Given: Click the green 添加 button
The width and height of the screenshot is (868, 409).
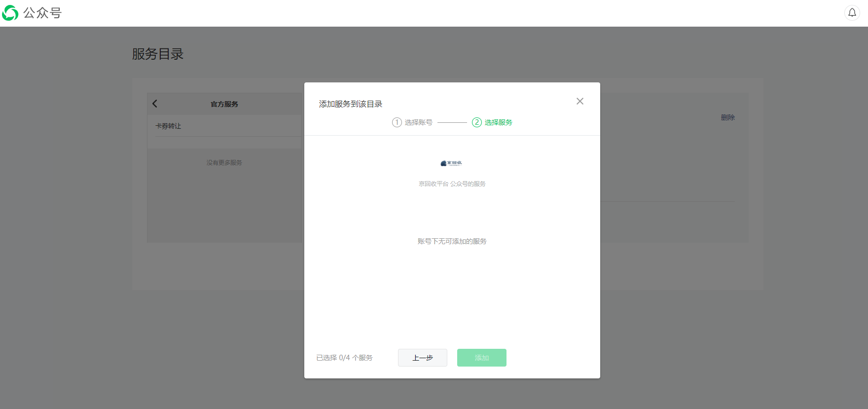Looking at the screenshot, I should 482,358.
